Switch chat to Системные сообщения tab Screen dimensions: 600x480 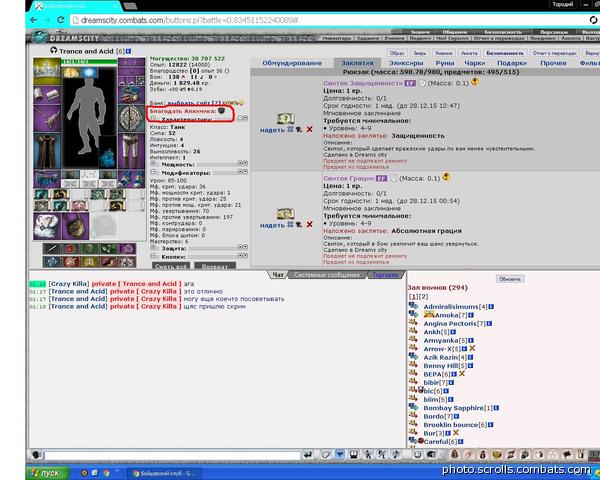pyautogui.click(x=327, y=275)
